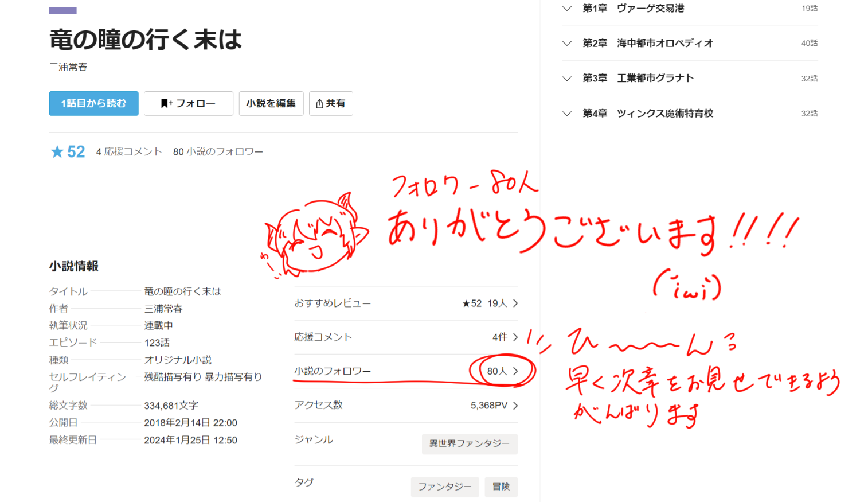Expand chapter 第1章 ヴァーゲ交易港
The height and width of the screenshot is (502, 868).
pos(567,9)
